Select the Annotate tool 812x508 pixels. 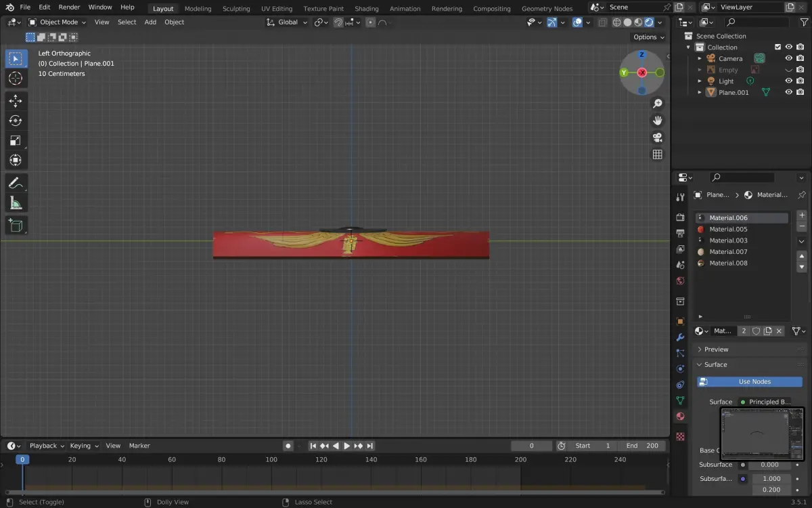[x=16, y=183]
